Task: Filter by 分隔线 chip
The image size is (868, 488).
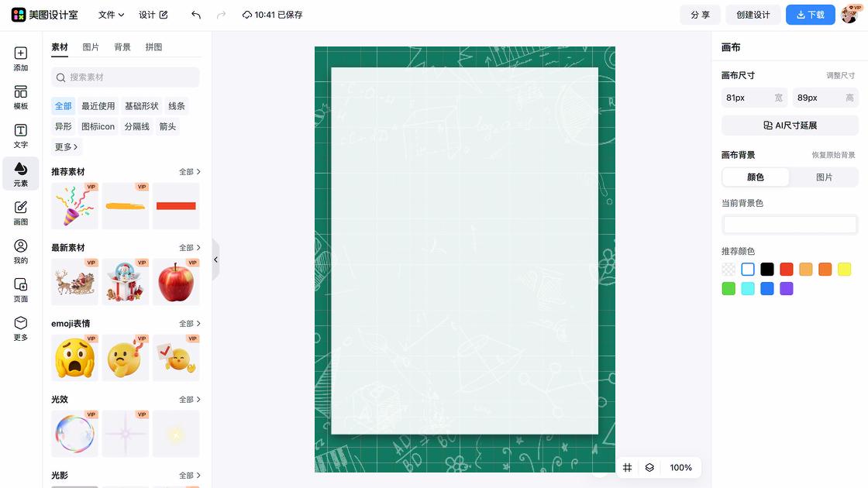Action: pos(136,127)
